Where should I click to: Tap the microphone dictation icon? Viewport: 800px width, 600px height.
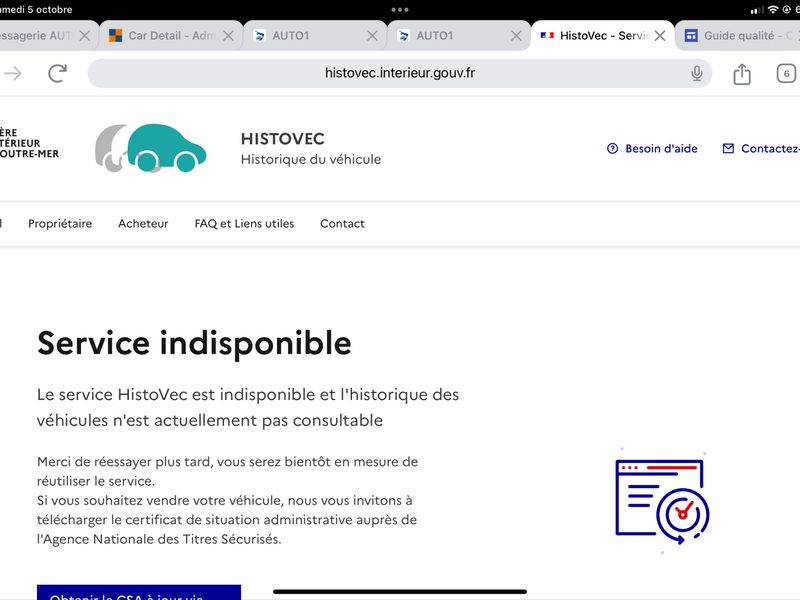click(696, 73)
